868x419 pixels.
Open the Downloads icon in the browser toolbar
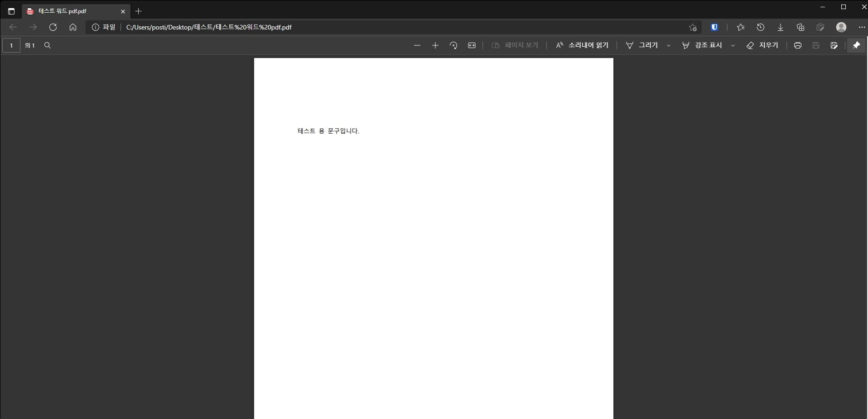coord(780,27)
